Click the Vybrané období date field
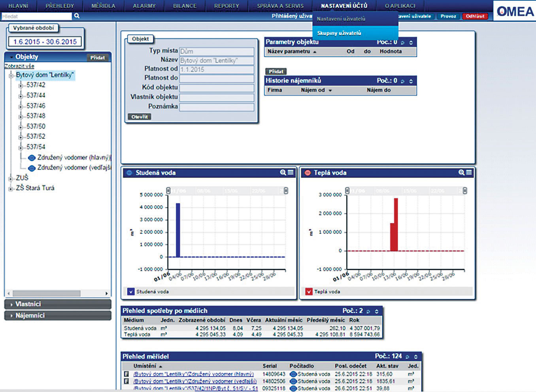The image size is (536, 392). pyautogui.click(x=45, y=42)
